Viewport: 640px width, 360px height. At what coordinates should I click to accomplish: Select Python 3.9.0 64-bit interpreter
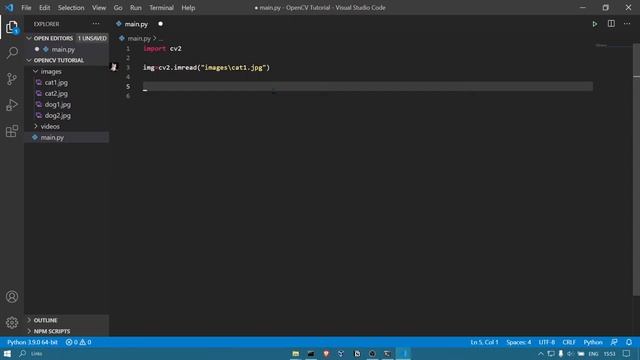pyautogui.click(x=32, y=342)
